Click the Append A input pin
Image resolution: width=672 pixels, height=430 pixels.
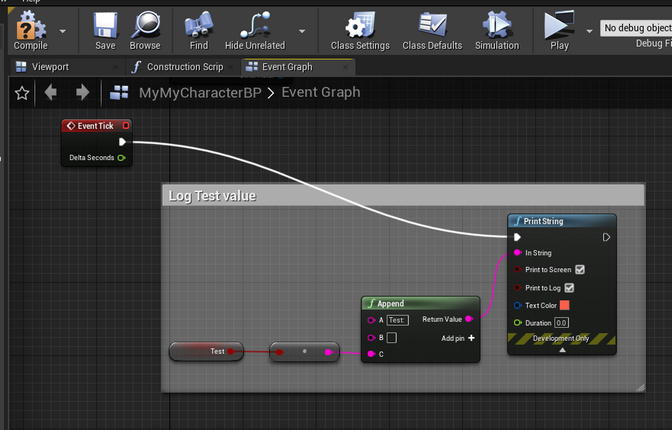coord(371,320)
